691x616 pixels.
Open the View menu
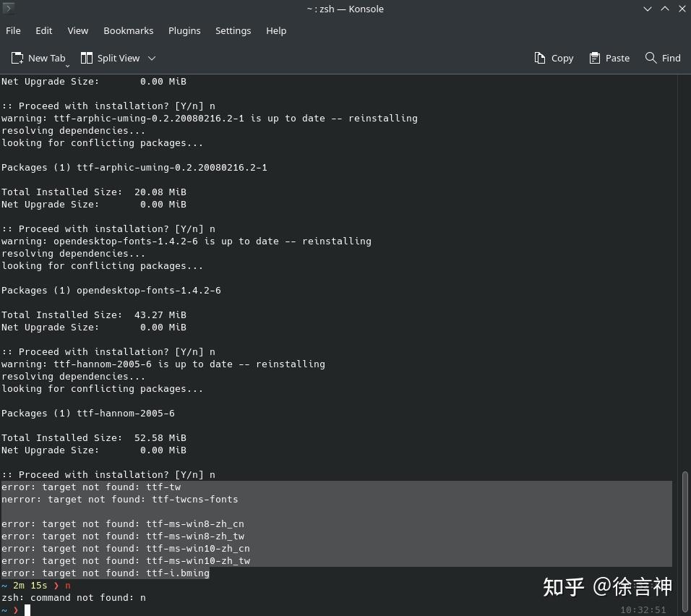(77, 30)
